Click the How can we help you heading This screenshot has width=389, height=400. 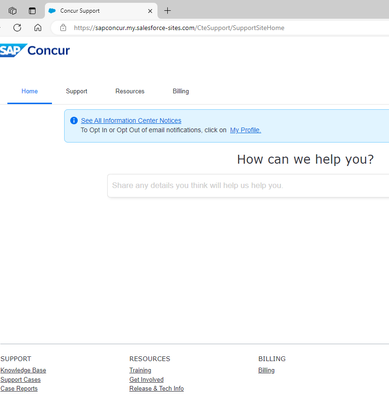tap(305, 160)
